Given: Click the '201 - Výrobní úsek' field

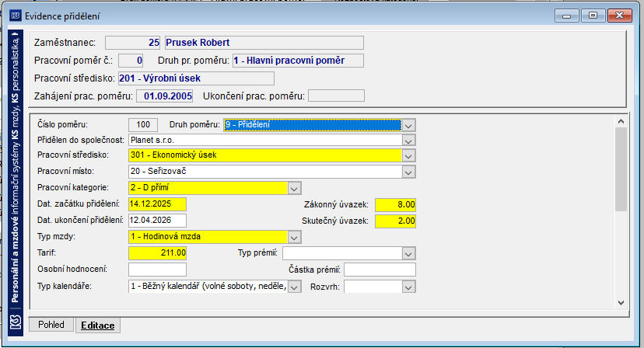Looking at the screenshot, I should [x=196, y=78].
